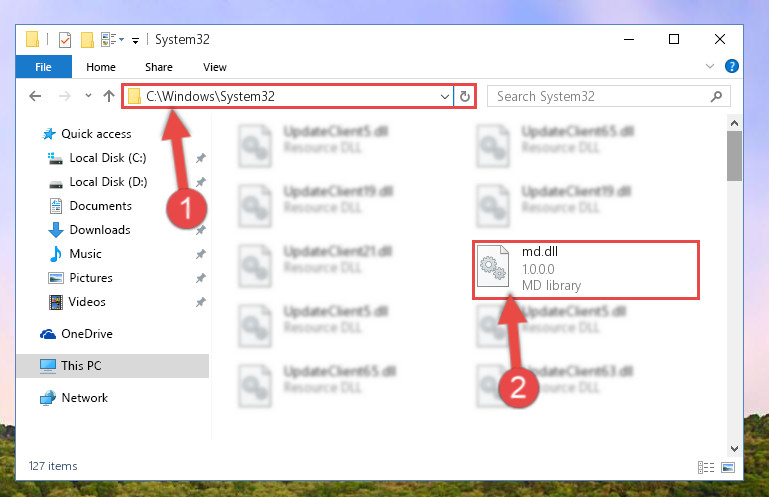Go up one folder level arrow
This screenshot has width=769, height=497.
pyautogui.click(x=109, y=96)
